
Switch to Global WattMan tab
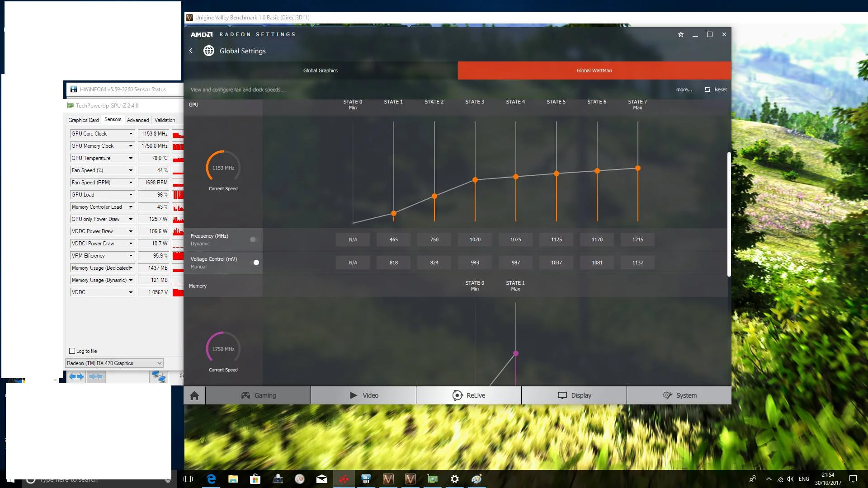(594, 70)
